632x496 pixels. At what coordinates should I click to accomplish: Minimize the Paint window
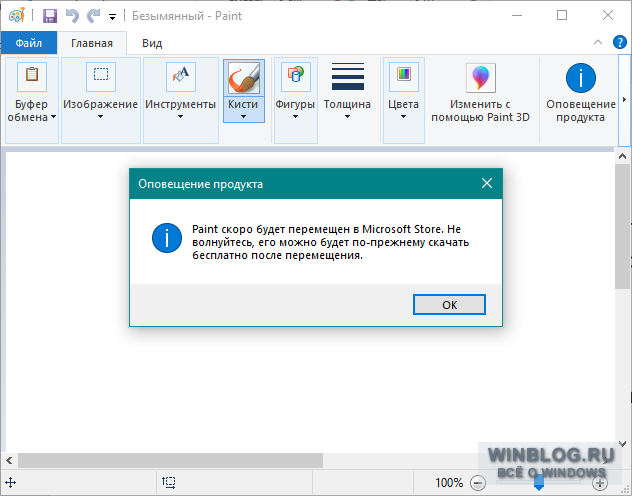[517, 16]
